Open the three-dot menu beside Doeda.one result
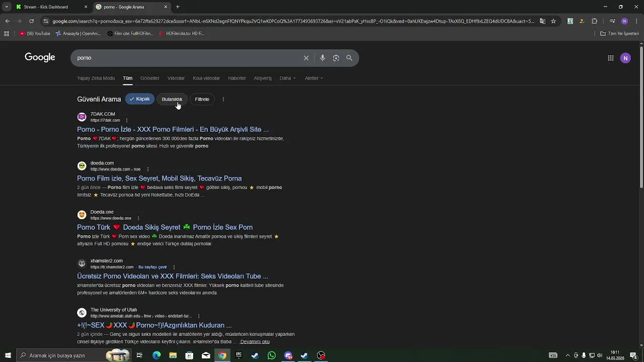Image resolution: width=644 pixels, height=362 pixels. click(x=138, y=218)
